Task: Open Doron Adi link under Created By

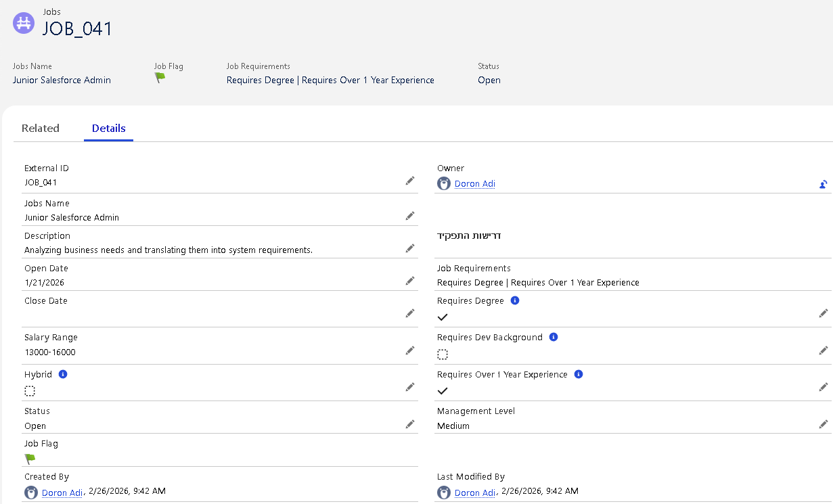Action: click(x=62, y=493)
